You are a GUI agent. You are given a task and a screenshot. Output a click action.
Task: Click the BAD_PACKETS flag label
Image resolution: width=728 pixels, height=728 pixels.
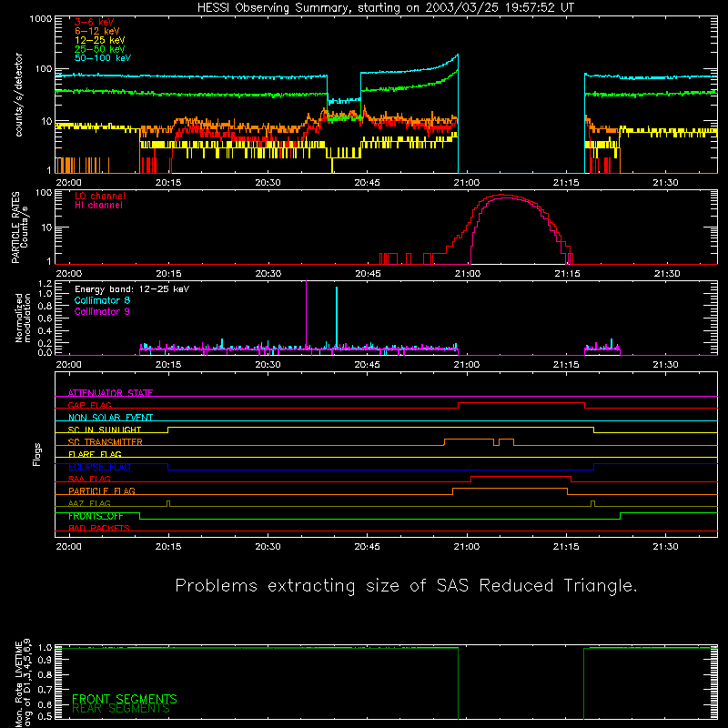pyautogui.click(x=99, y=528)
